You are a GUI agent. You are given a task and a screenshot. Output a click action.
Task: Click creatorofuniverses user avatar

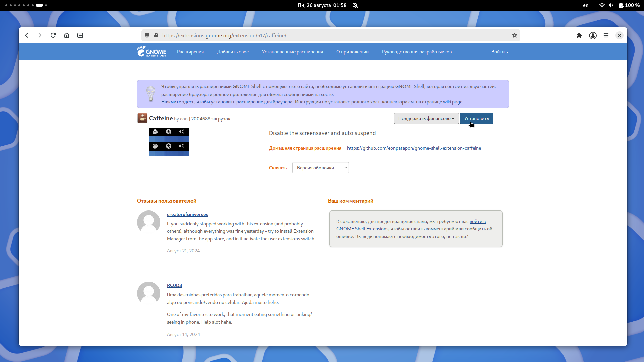click(x=149, y=222)
